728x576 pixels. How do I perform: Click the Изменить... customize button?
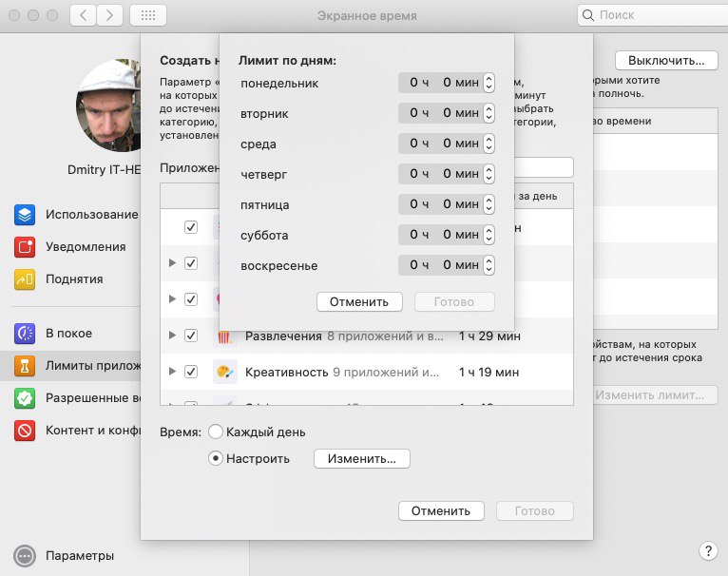coord(361,458)
